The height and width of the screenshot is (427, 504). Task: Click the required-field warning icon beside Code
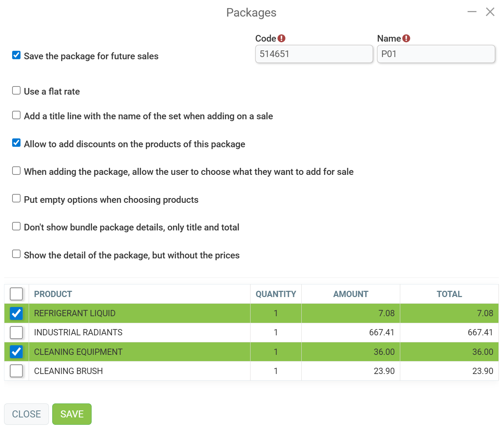281,38
